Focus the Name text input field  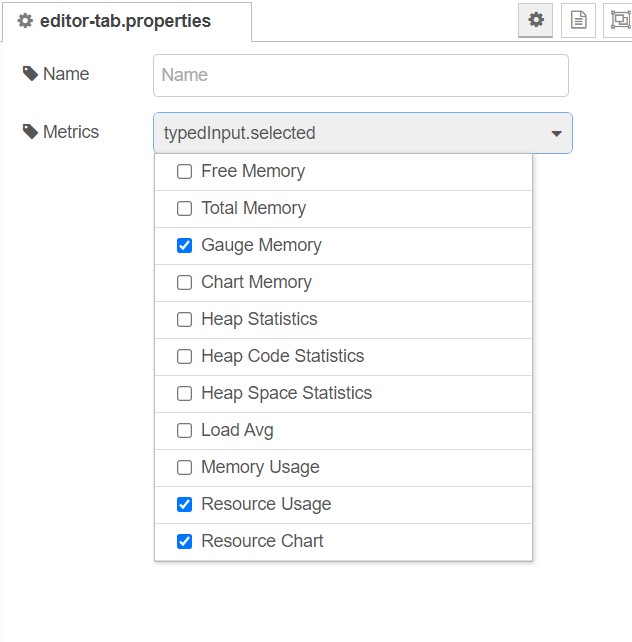[361, 75]
